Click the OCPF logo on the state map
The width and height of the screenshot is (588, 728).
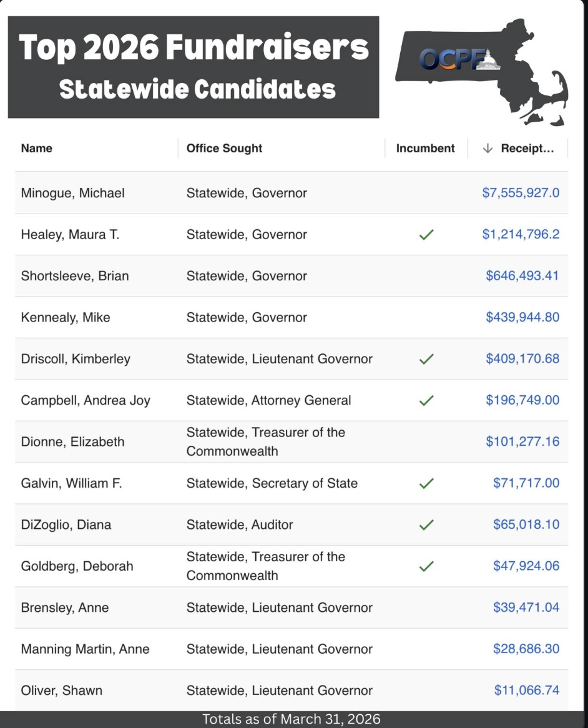459,59
